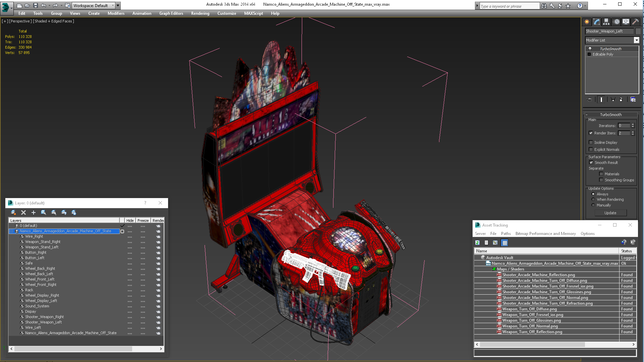
Task: Click Remove Modifier trash icon
Action: (621, 100)
